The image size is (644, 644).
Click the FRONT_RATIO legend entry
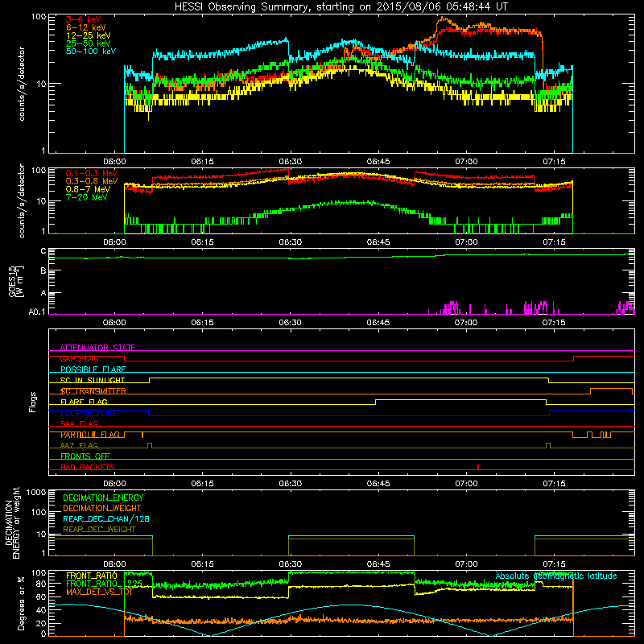coord(92,576)
